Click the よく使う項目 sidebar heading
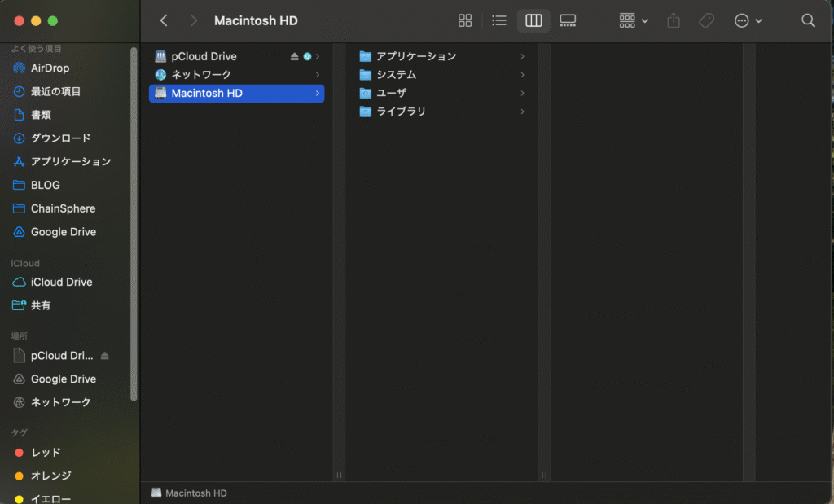This screenshot has width=834, height=504. click(36, 48)
